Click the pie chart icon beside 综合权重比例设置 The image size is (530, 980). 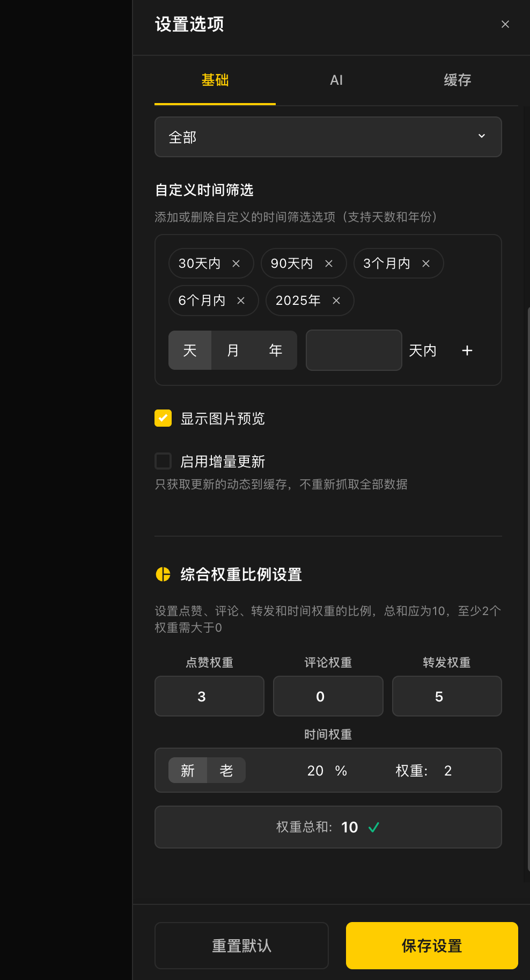163,574
